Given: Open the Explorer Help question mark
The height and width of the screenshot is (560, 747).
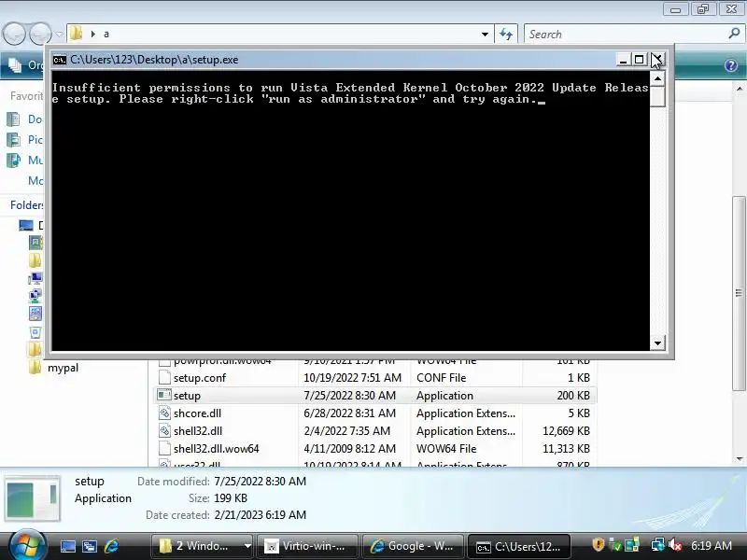Looking at the screenshot, I should pyautogui.click(x=731, y=65).
